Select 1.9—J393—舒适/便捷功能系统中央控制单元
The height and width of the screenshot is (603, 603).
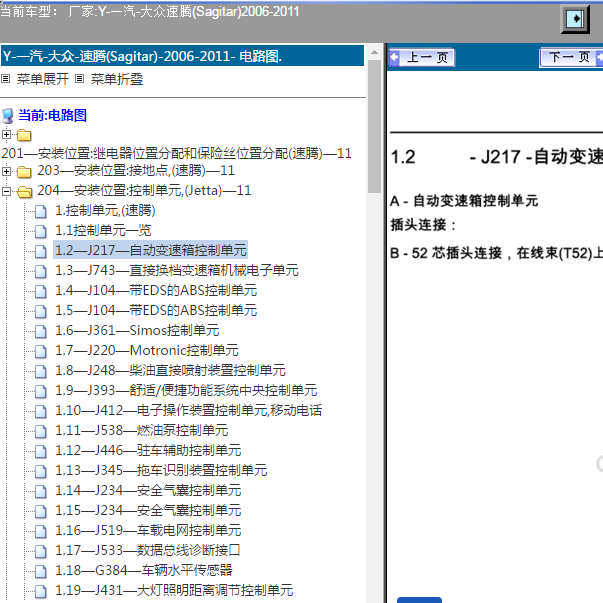pos(186,390)
